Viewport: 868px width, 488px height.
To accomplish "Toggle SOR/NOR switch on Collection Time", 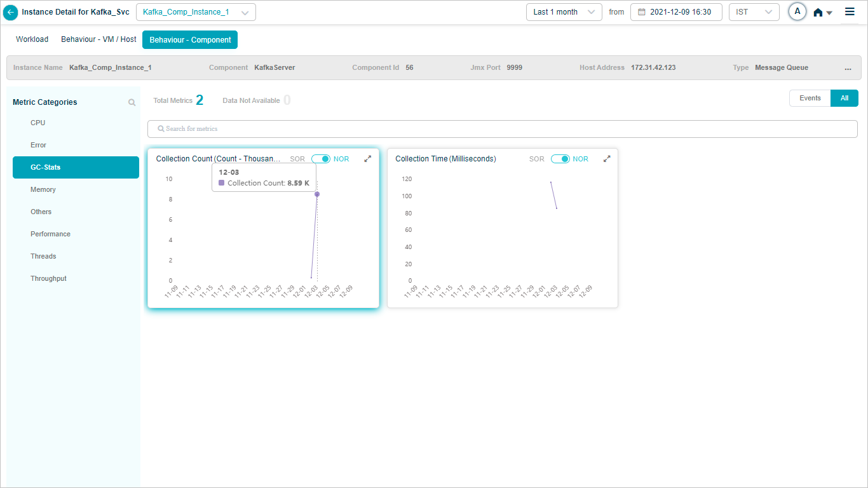I will point(560,159).
